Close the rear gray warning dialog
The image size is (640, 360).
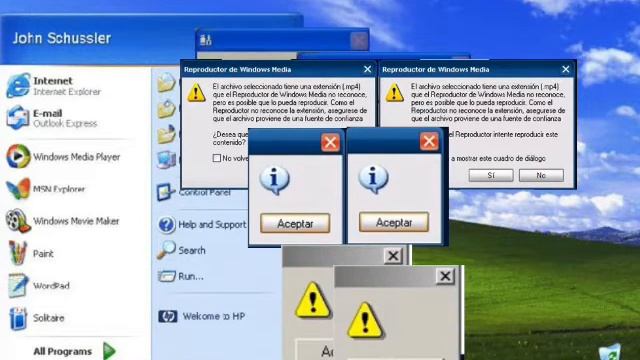coord(393,256)
